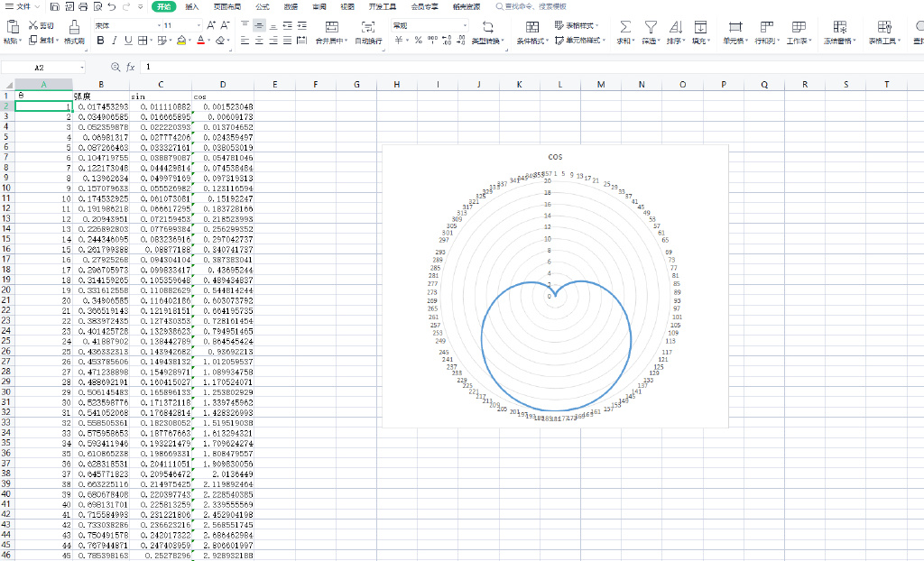Click the Freeze Panes 冻结窗格 icon
924x561 pixels.
click(840, 27)
